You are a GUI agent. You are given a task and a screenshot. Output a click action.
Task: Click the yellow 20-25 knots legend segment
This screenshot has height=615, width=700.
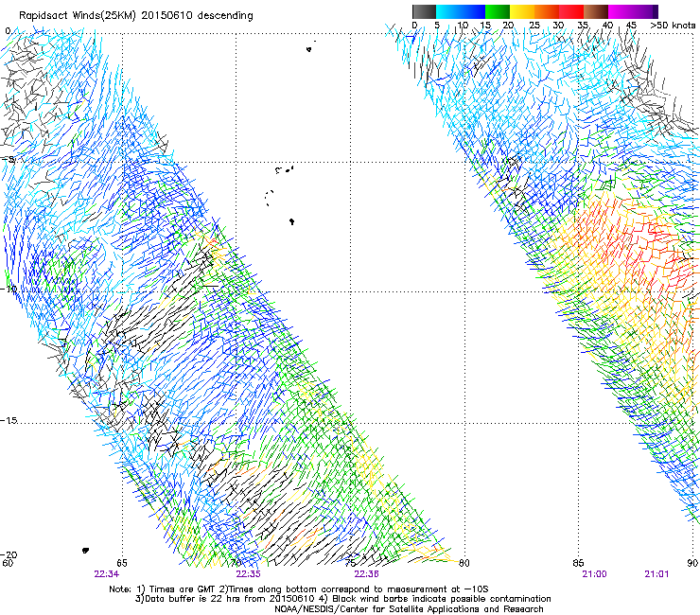(522, 11)
